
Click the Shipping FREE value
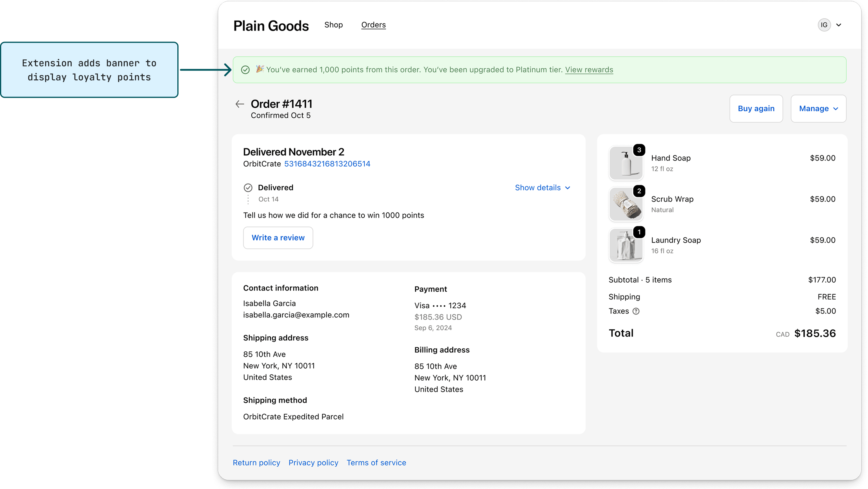826,297
